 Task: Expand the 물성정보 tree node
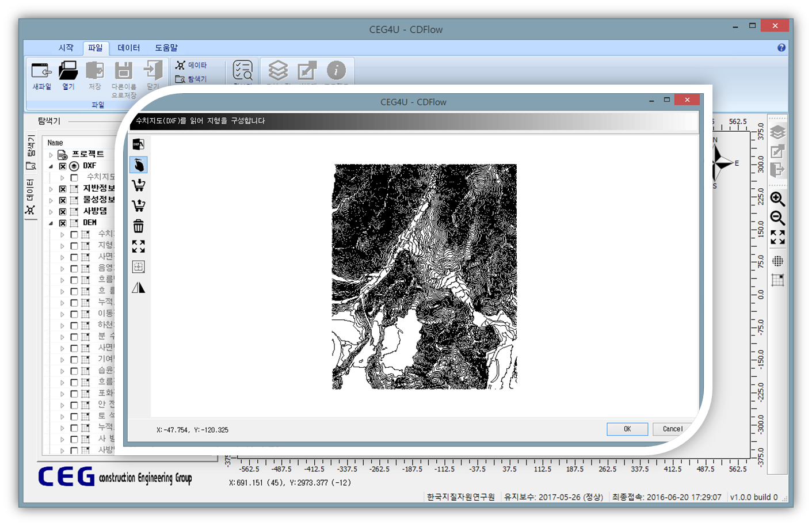tap(51, 200)
